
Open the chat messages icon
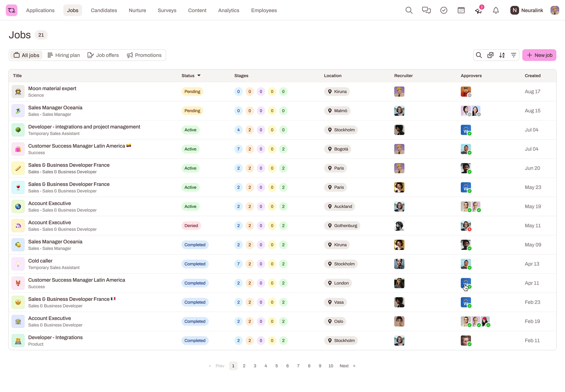(426, 10)
